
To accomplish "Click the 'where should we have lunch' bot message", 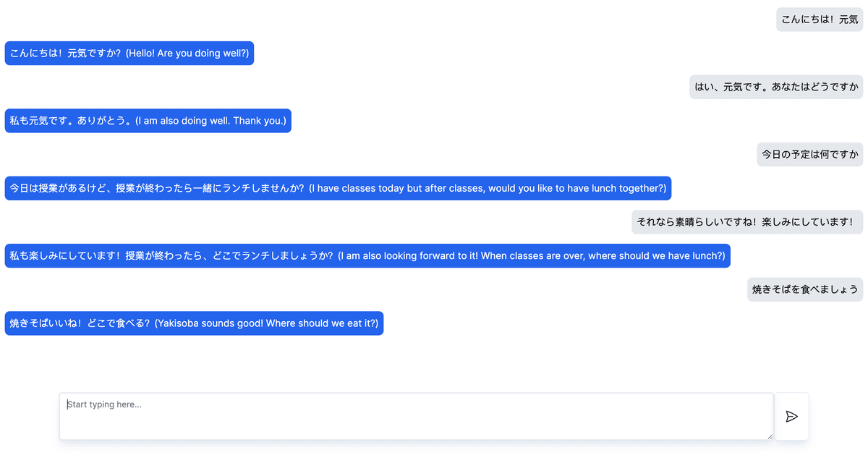I will [368, 255].
